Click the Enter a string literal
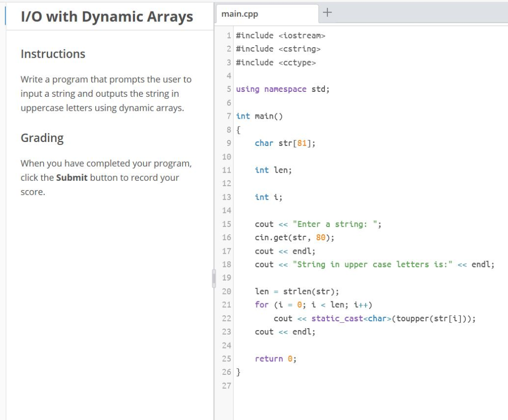This screenshot has height=420, width=508. point(337,224)
